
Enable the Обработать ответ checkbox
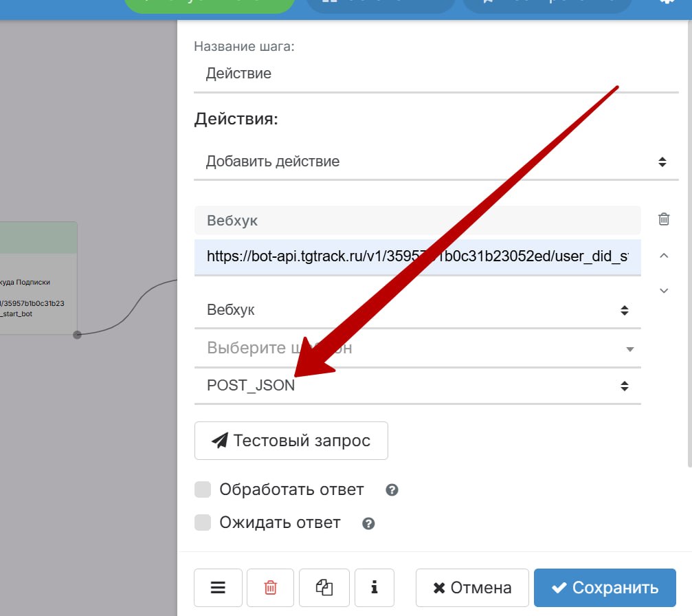tap(203, 489)
